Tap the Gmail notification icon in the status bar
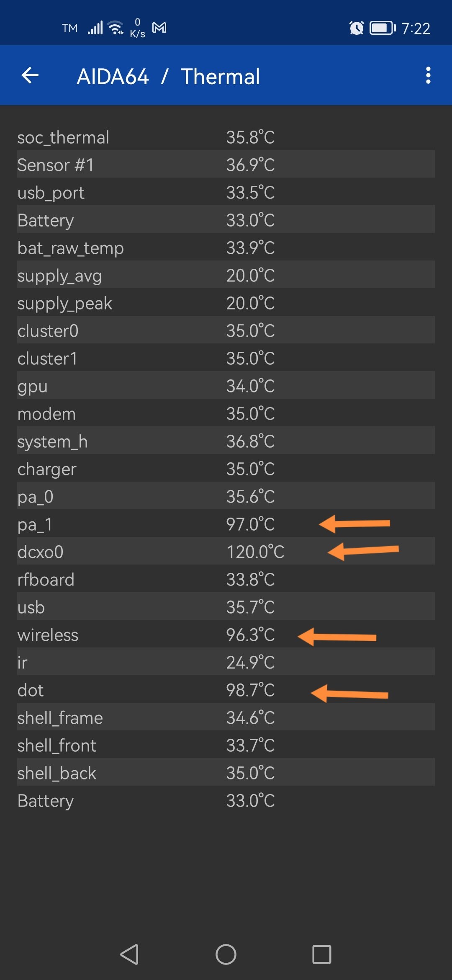452x980 pixels. tap(159, 28)
